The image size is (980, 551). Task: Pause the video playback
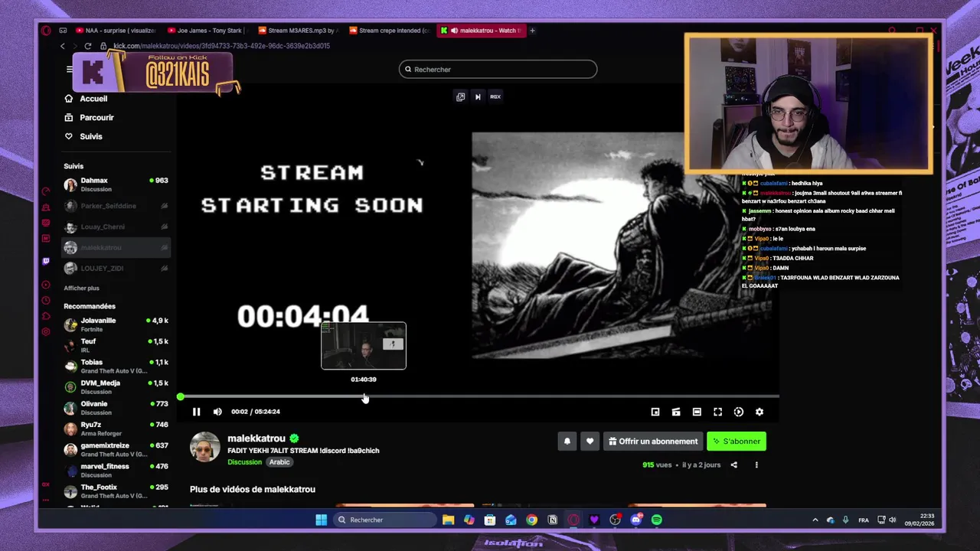click(196, 412)
